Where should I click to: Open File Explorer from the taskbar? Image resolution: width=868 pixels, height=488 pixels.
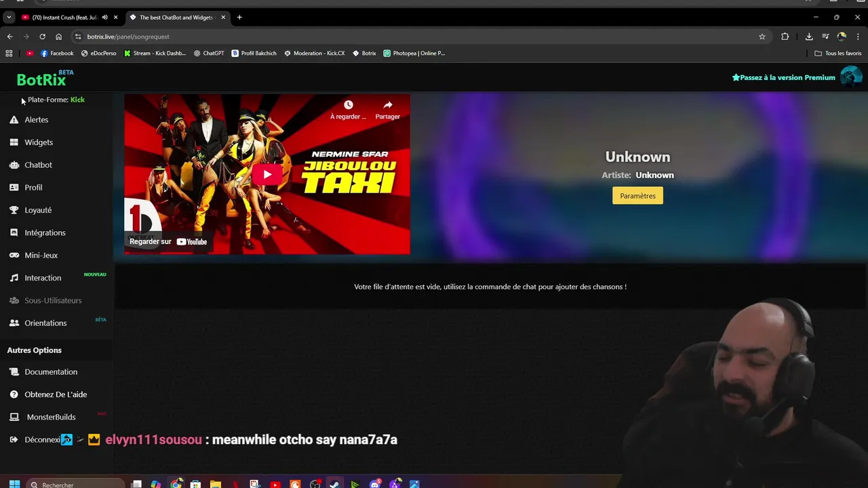click(x=216, y=484)
